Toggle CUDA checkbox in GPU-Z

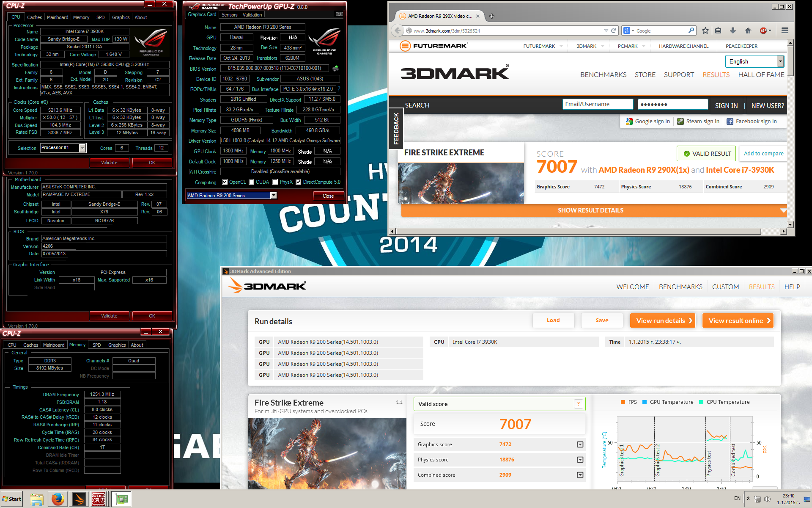tap(252, 182)
